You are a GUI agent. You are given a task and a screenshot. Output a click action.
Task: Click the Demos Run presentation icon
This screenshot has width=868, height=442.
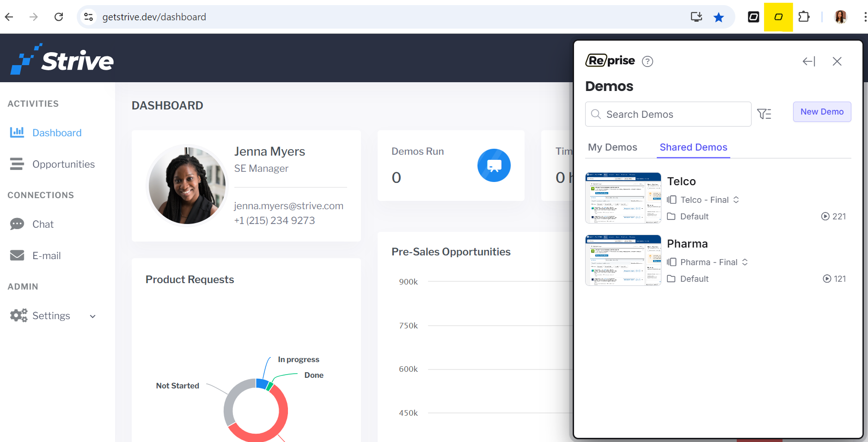[x=494, y=165]
